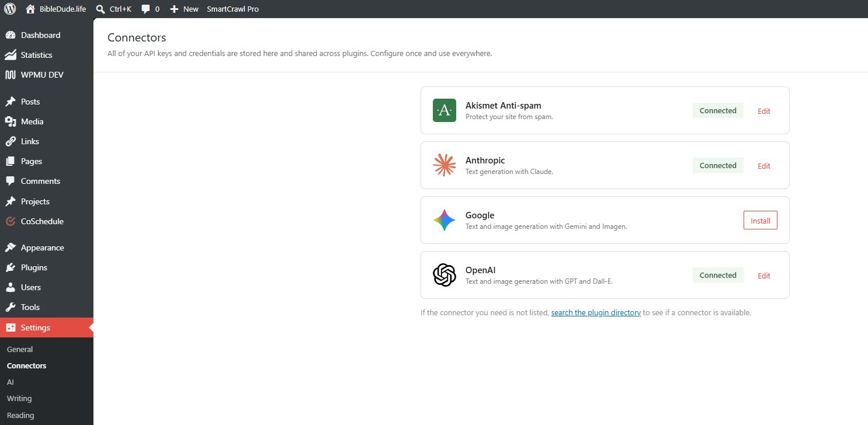Open the Media menu label

coord(32,121)
